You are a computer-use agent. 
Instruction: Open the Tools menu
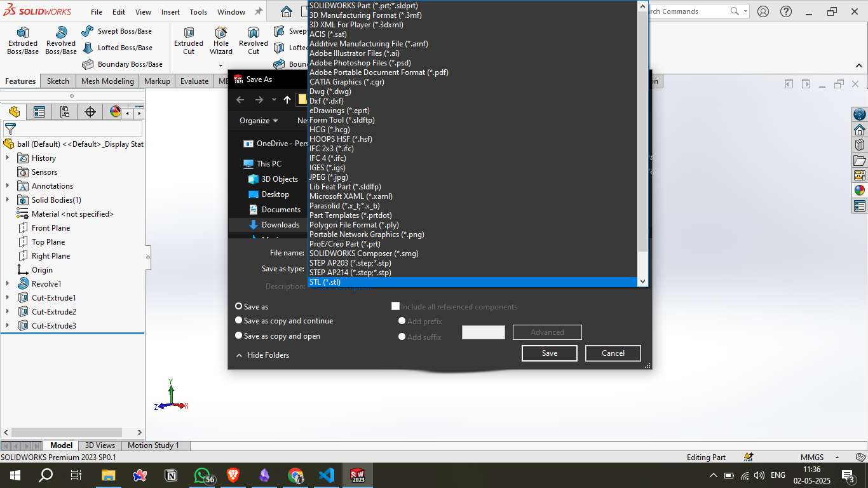point(198,11)
